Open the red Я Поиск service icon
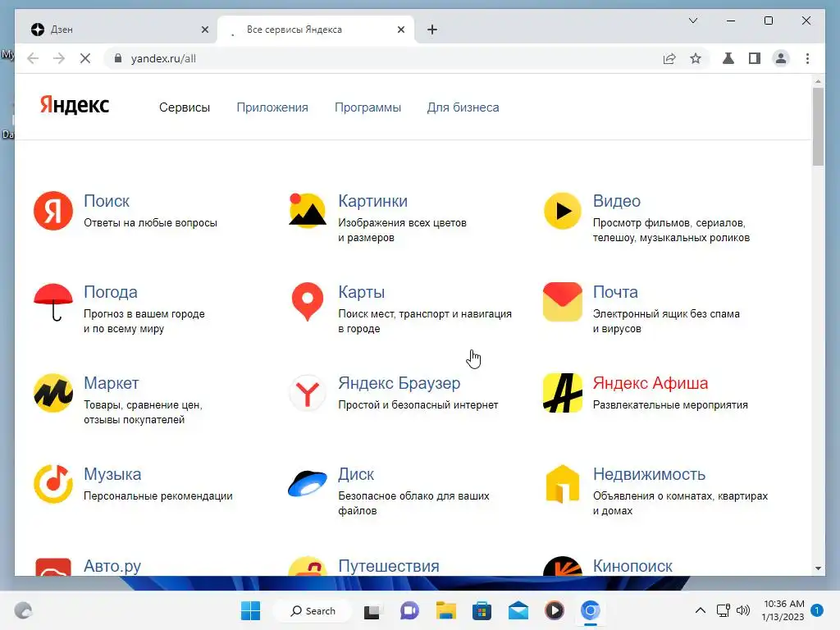Image resolution: width=840 pixels, height=630 pixels. (x=53, y=211)
